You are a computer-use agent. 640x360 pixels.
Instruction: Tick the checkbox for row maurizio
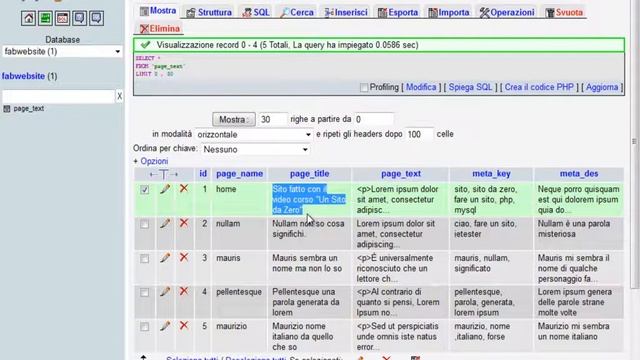coord(144,327)
